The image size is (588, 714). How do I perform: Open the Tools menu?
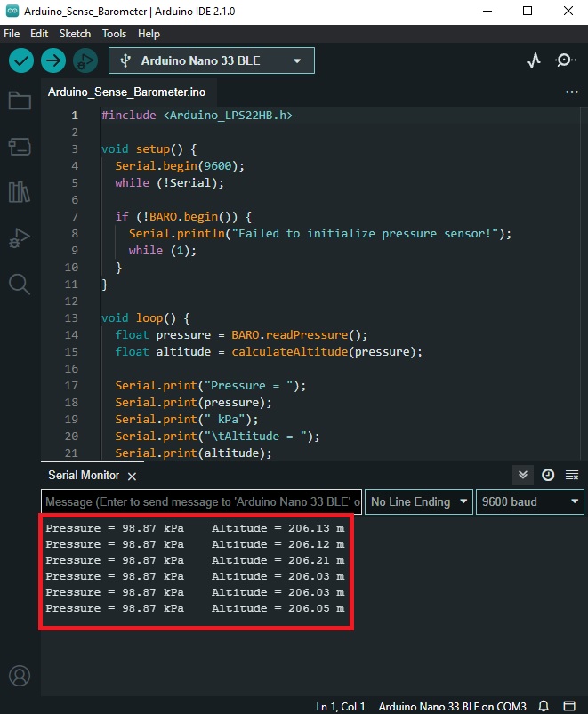pos(114,34)
